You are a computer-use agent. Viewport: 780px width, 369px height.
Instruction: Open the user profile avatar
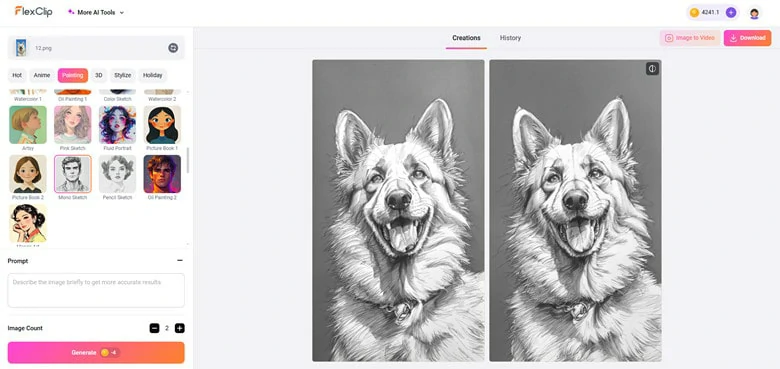(x=754, y=13)
